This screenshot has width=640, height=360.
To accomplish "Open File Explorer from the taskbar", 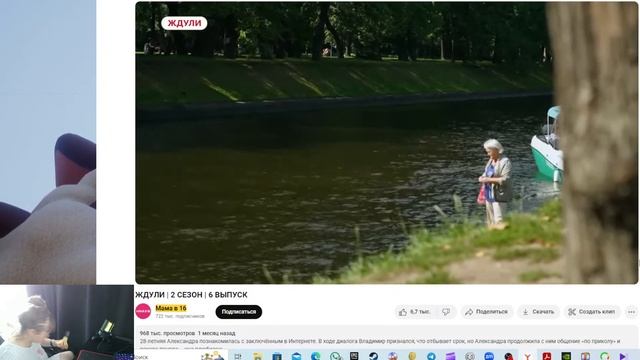I will [x=257, y=356].
